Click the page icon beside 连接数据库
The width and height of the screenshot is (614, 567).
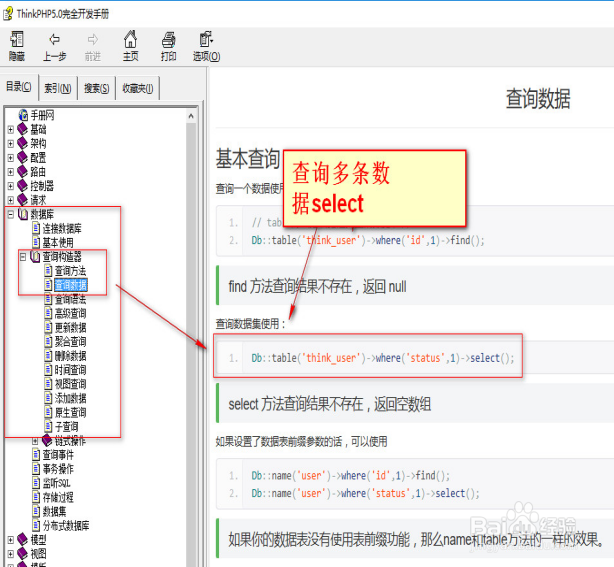36,228
